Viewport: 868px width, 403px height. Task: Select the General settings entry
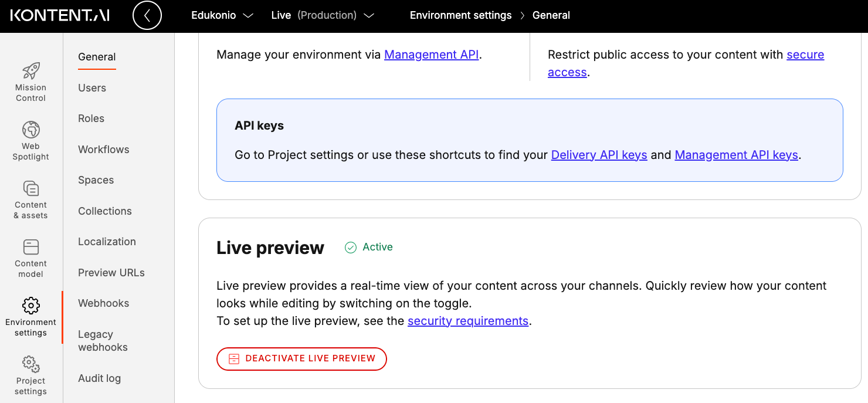pyautogui.click(x=96, y=56)
